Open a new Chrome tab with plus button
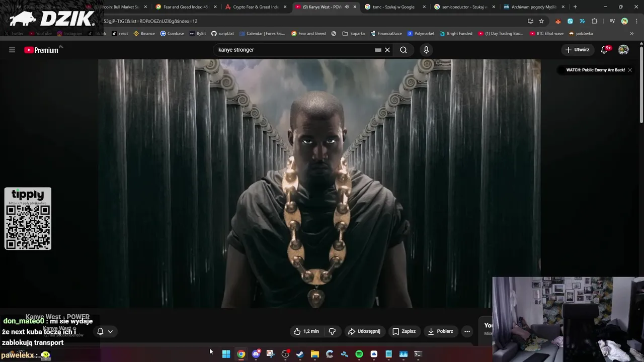Image resolution: width=644 pixels, height=362 pixels. [575, 7]
